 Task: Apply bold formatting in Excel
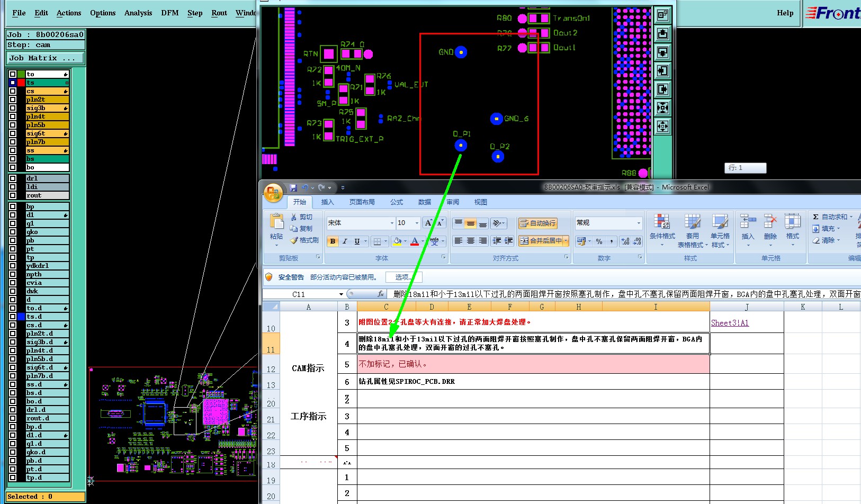coord(333,241)
